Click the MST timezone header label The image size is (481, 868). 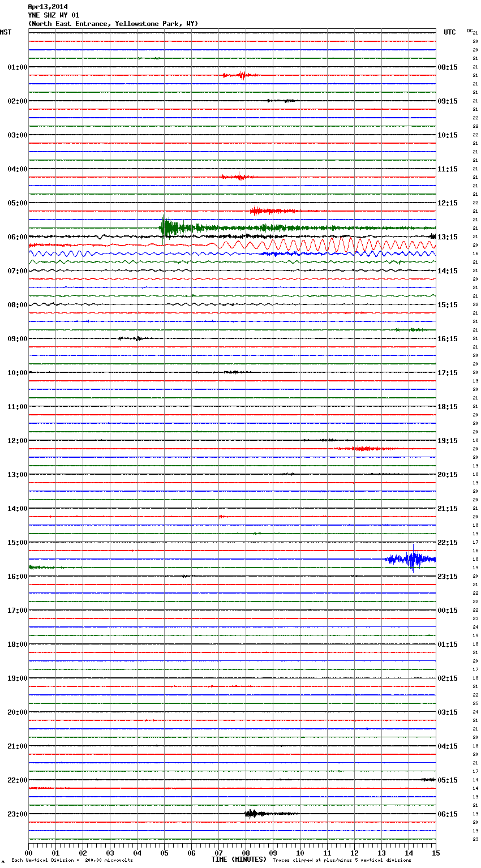(x=6, y=32)
